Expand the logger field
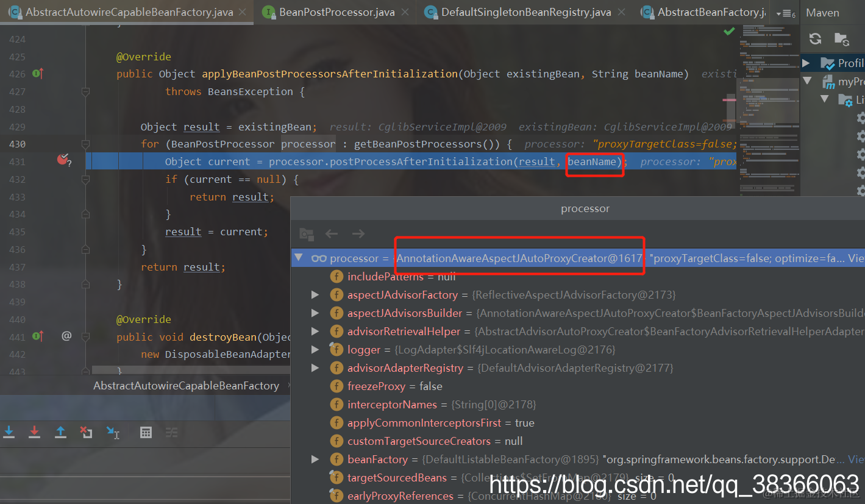 click(x=315, y=350)
